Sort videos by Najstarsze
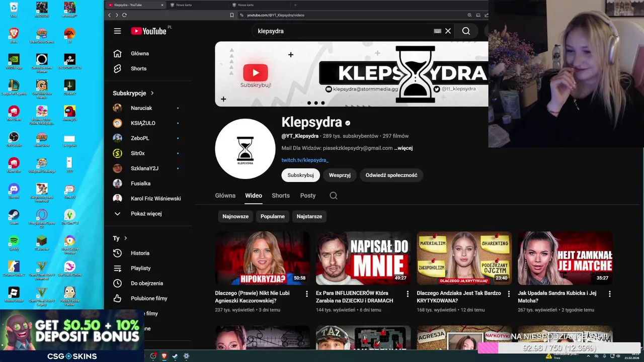644x362 pixels. coord(309,216)
